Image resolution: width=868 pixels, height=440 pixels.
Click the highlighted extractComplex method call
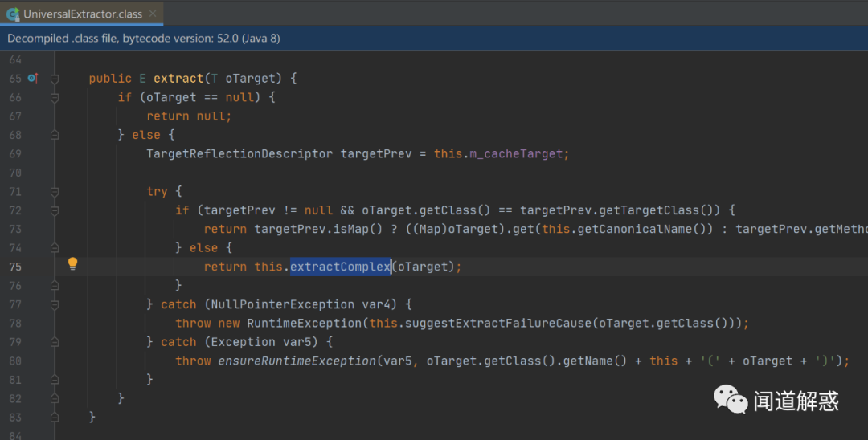pos(341,267)
